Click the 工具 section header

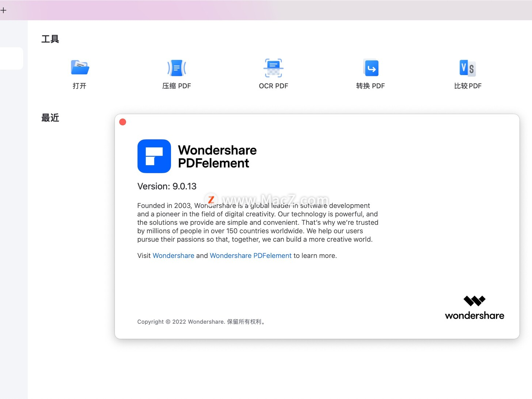click(50, 39)
